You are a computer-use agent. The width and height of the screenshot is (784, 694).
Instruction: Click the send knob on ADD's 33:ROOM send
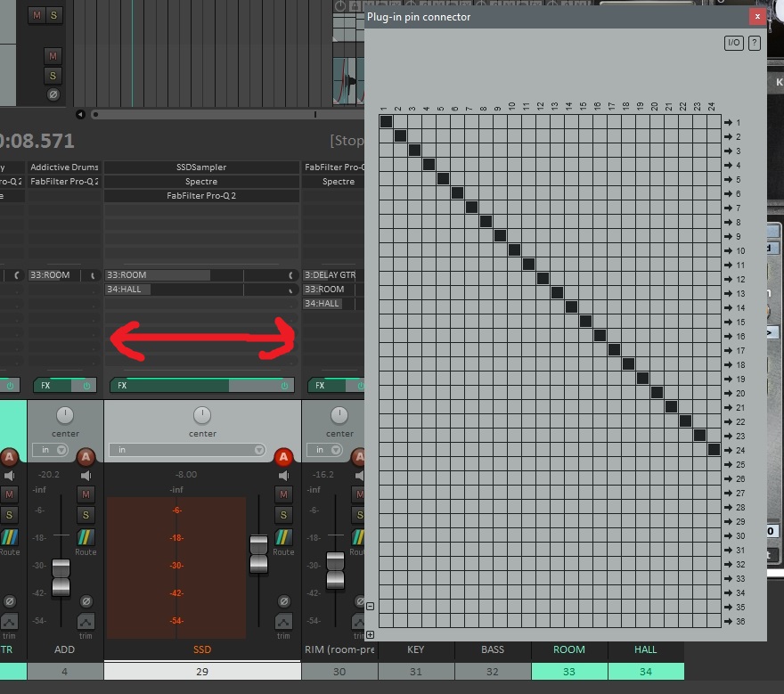(x=93, y=275)
